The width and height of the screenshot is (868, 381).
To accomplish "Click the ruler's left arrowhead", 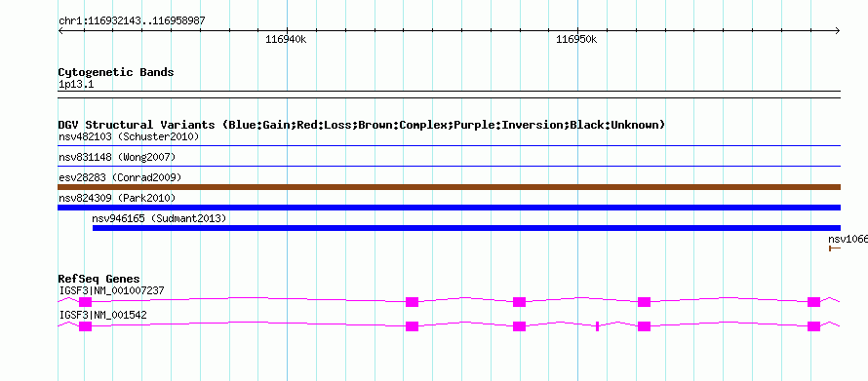I will click(x=60, y=31).
